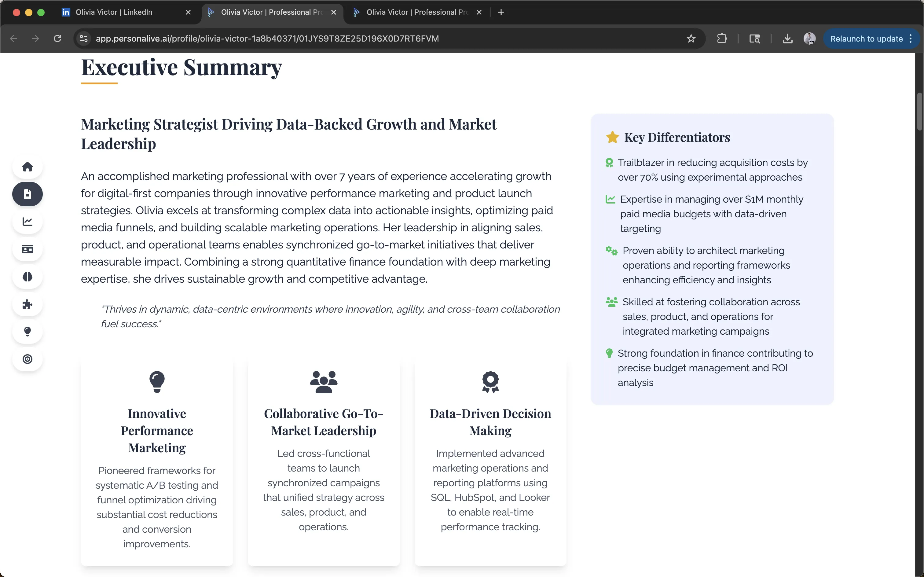Click green chart icon beside Expertise item

pos(610,199)
